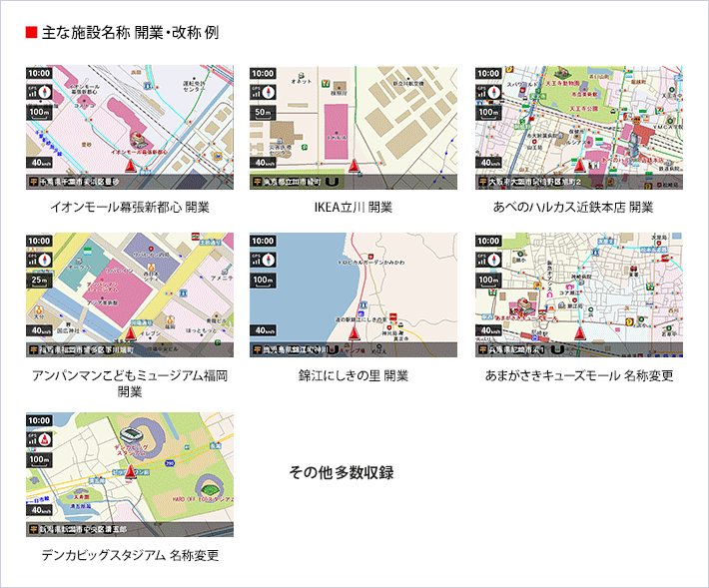Click the compass icon in the 錦江にしきの里 map
This screenshot has width=709, height=588.
(x=269, y=260)
